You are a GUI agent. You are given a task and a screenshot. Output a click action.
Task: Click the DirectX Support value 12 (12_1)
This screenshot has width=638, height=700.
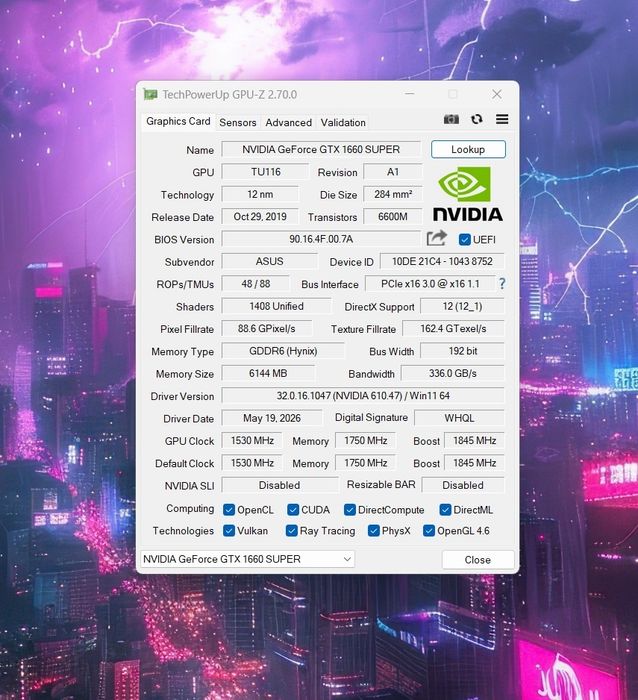463,306
